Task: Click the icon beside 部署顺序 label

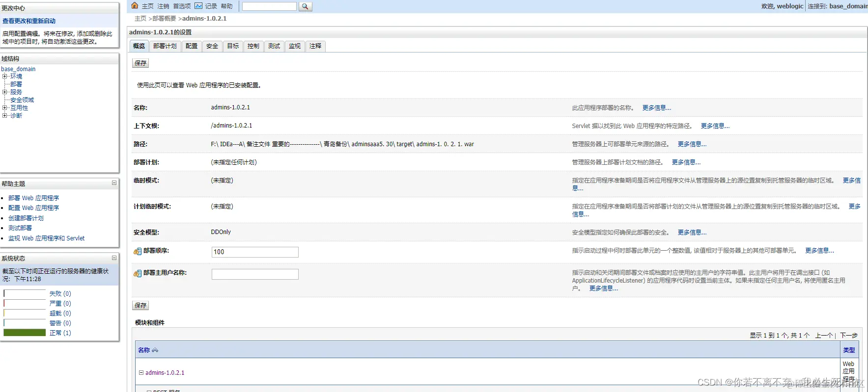Action: pyautogui.click(x=138, y=251)
